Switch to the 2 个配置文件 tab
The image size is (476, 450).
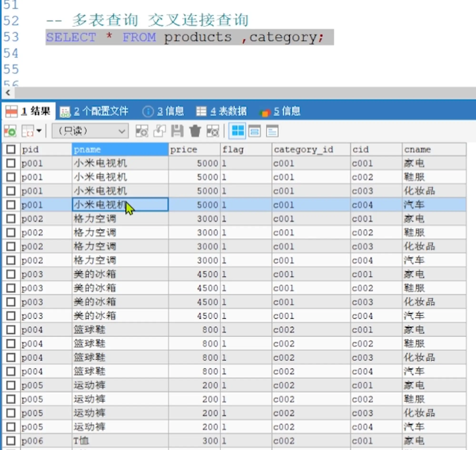(x=94, y=111)
